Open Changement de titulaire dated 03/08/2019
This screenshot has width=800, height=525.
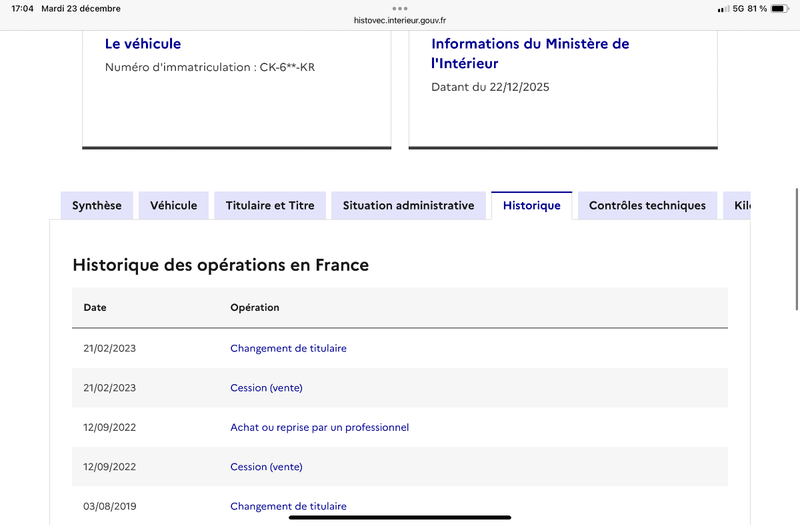click(288, 506)
